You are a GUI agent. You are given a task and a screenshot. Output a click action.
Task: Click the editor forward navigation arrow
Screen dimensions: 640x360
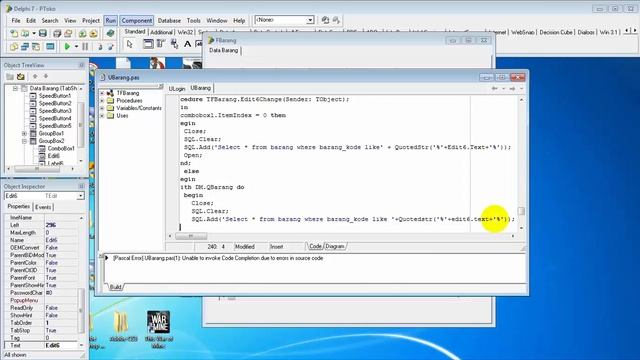(512, 88)
